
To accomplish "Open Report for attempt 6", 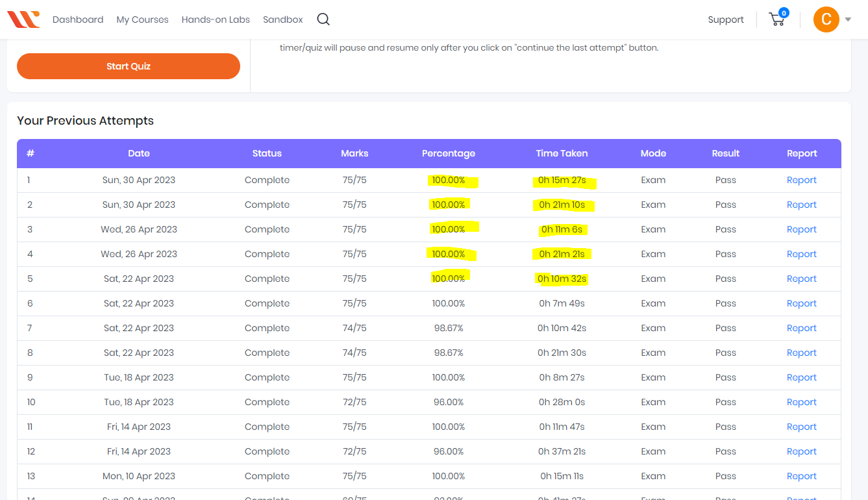I will pyautogui.click(x=802, y=303).
